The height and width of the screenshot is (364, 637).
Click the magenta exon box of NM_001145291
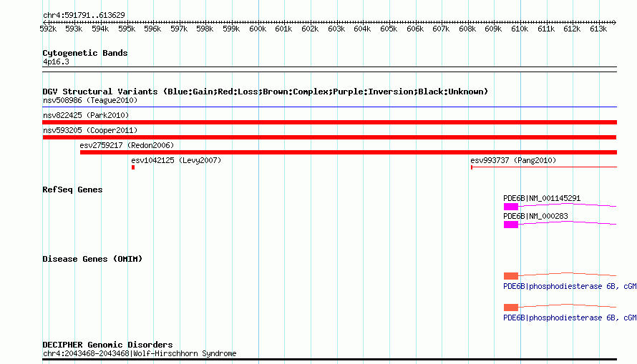tap(510, 207)
